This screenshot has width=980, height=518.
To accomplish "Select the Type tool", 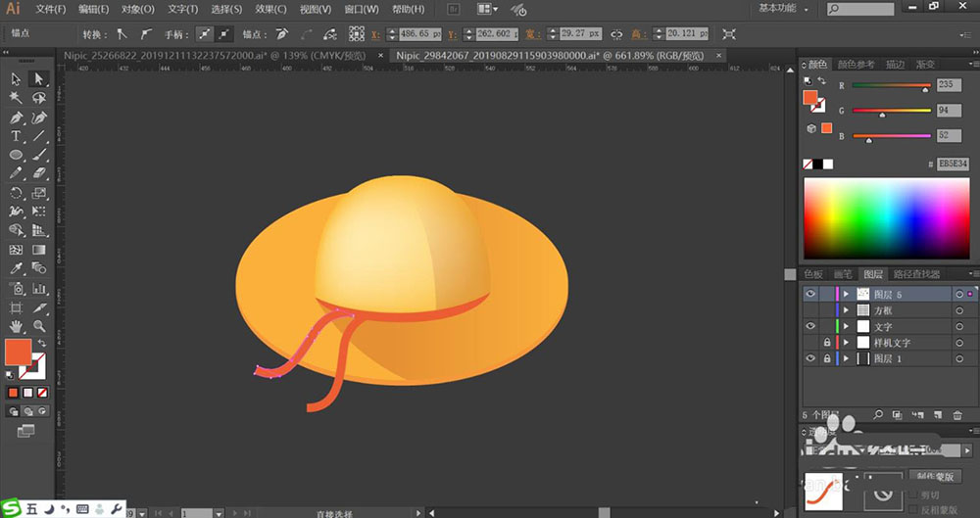I will tap(16, 135).
